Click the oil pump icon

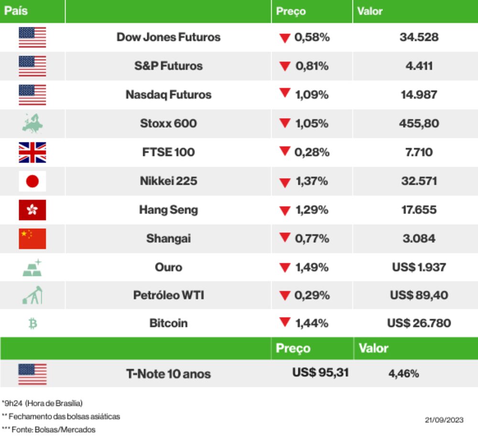pos(33,295)
